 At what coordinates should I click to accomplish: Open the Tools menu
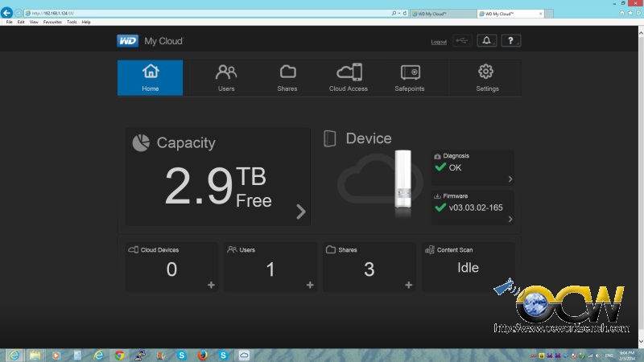coord(72,23)
